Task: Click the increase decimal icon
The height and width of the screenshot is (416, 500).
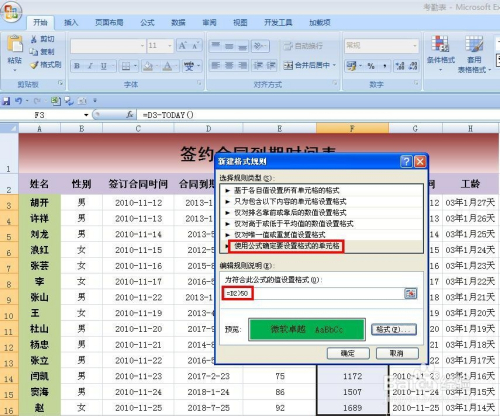Action: (x=400, y=66)
